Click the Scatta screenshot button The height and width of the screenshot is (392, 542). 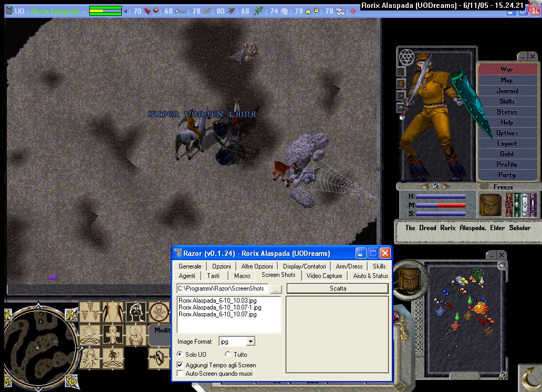pyautogui.click(x=338, y=288)
